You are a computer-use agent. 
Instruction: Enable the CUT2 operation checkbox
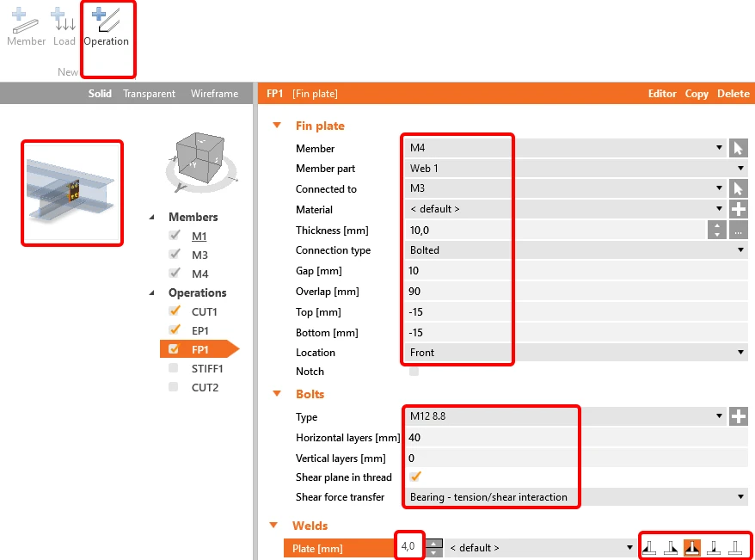coord(174,387)
